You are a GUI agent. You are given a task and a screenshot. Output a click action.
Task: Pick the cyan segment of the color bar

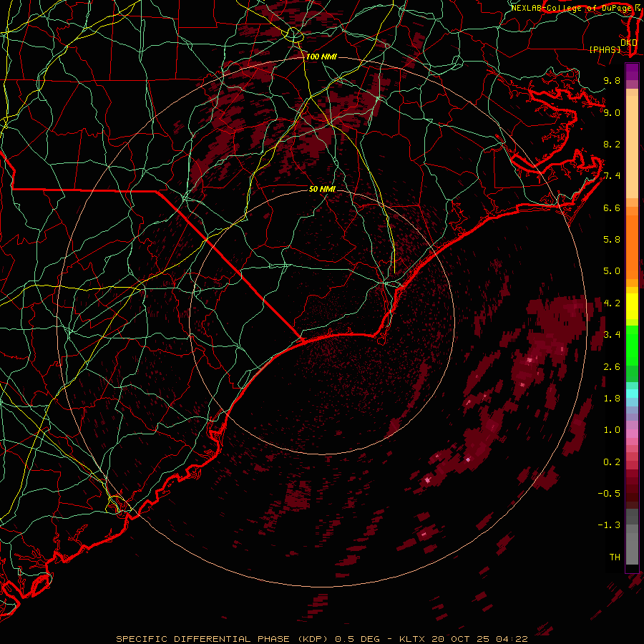tap(632, 393)
